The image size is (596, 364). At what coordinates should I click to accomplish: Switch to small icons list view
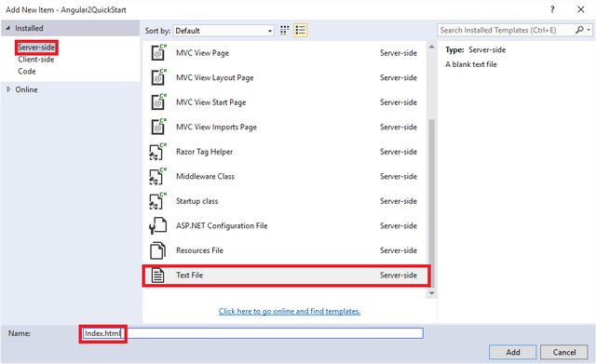[300, 31]
